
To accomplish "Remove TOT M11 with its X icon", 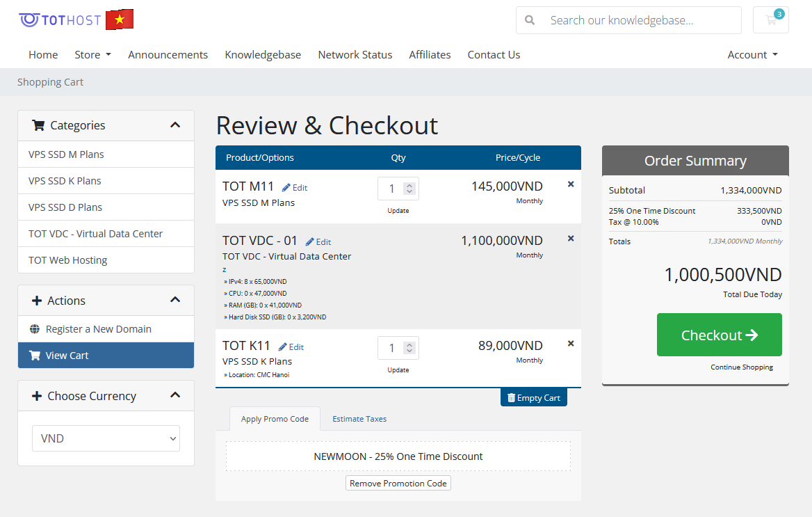I will click(571, 184).
